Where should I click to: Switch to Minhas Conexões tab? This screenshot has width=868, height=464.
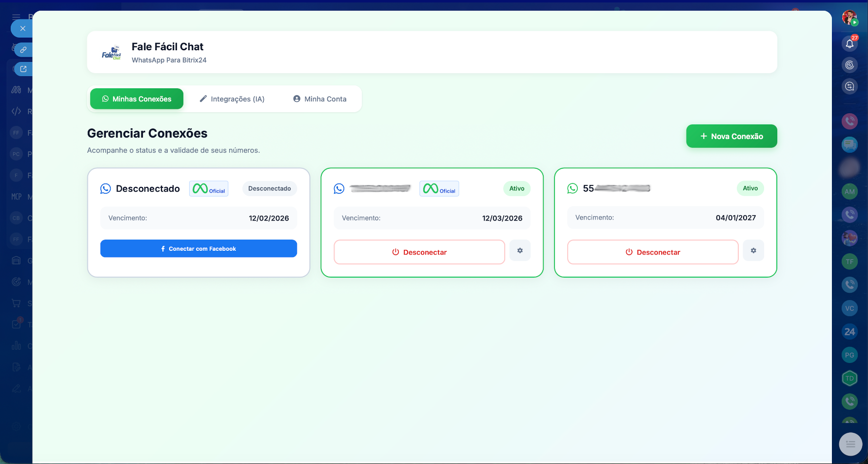[x=137, y=99]
